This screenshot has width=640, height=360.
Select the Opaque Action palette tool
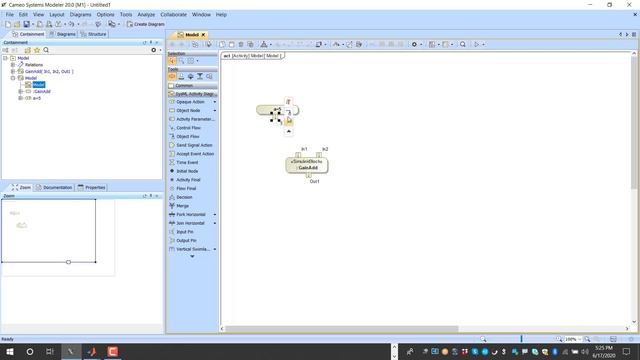click(190, 102)
